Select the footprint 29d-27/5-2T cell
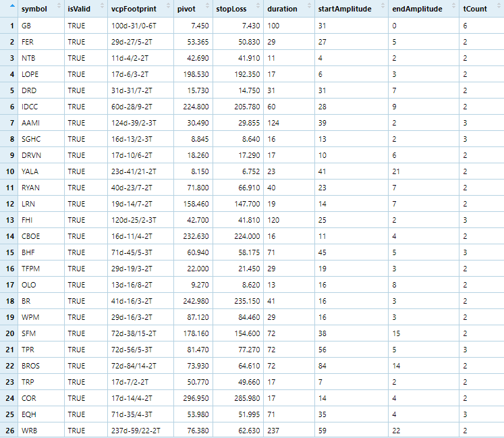 140,42
